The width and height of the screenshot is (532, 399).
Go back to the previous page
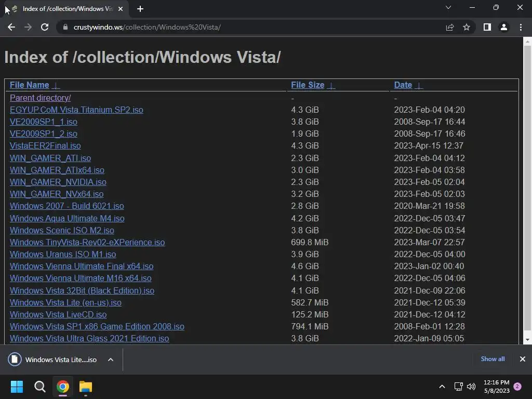(11, 27)
